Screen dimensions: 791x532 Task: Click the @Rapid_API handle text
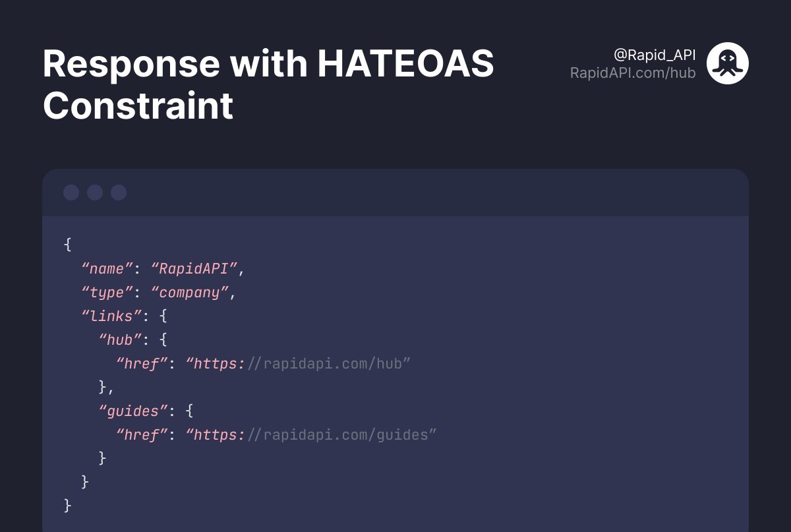point(655,55)
